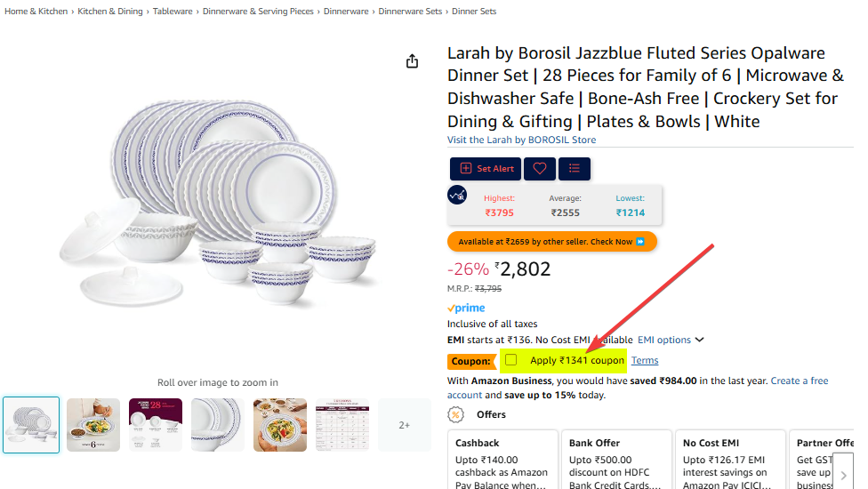
Task: Click the share icon above product image
Action: tap(412, 61)
